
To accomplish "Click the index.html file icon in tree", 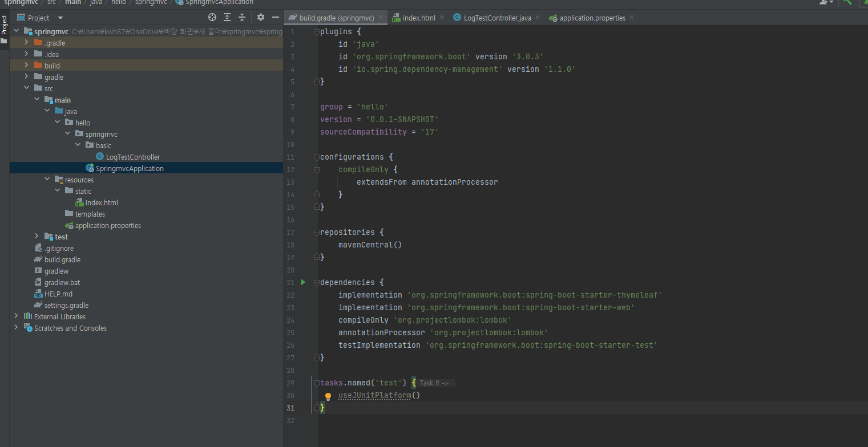I will tap(80, 202).
